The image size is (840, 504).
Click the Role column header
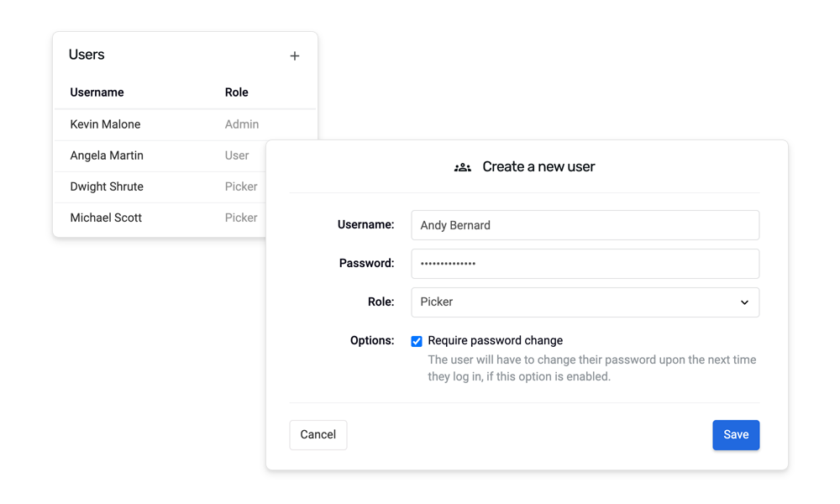[237, 92]
